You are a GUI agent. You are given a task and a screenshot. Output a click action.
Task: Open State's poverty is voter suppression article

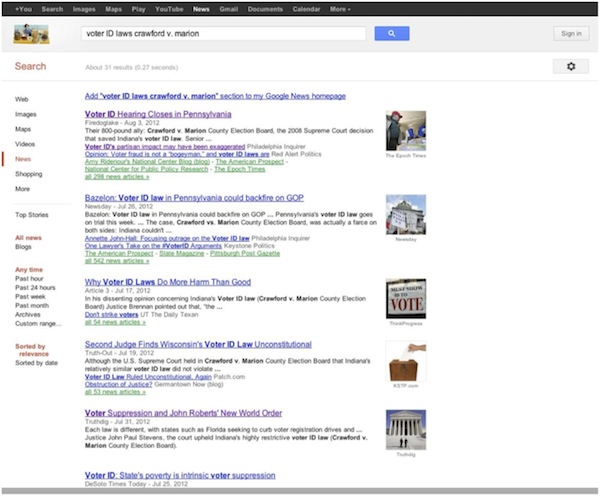(x=180, y=475)
